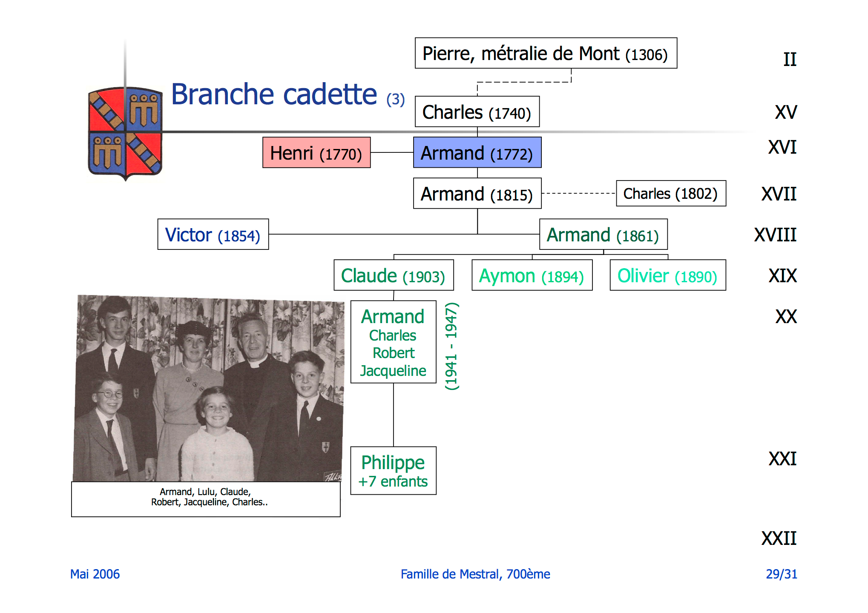Viewport: 868px width, 613px height.
Task: Click the Famille de Mestral footer text
Action: (x=475, y=574)
